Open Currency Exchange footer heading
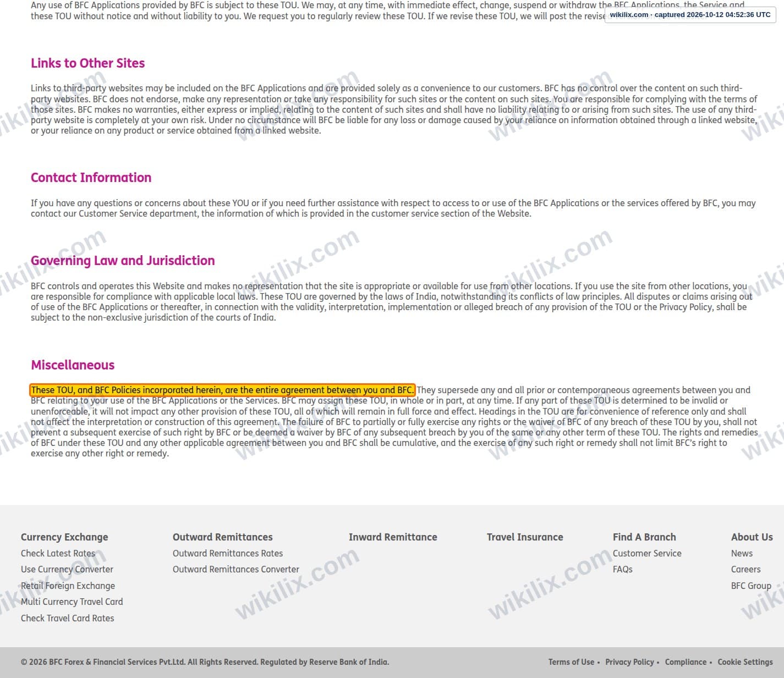This screenshot has width=784, height=678. pos(64,537)
